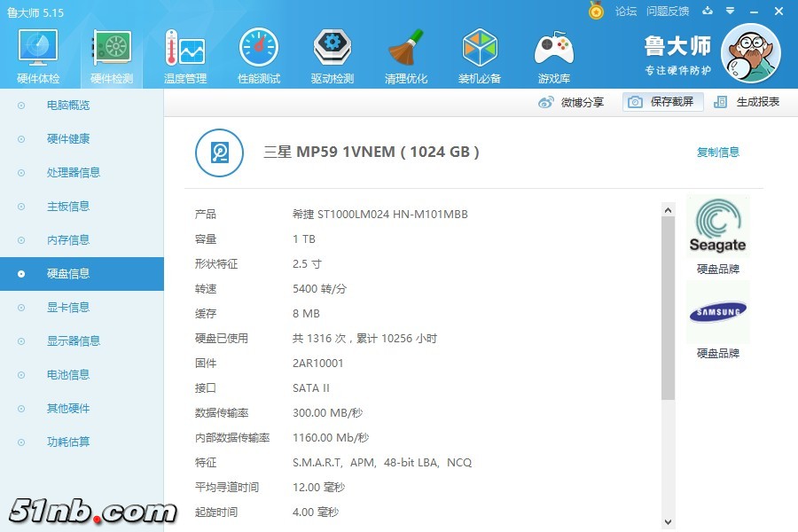Viewport: 798px width, 532px height.
Task: Open the title bar dropdown menu arrow
Action: pos(731,11)
